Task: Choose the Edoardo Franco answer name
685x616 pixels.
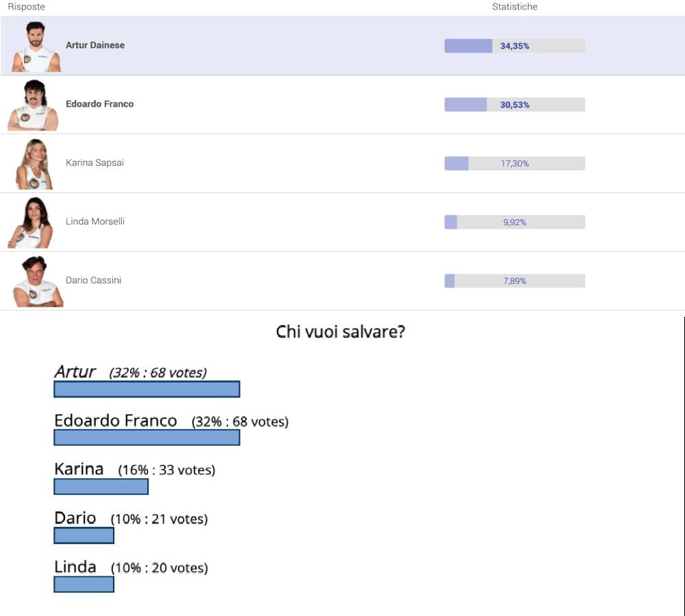Action: click(x=99, y=104)
